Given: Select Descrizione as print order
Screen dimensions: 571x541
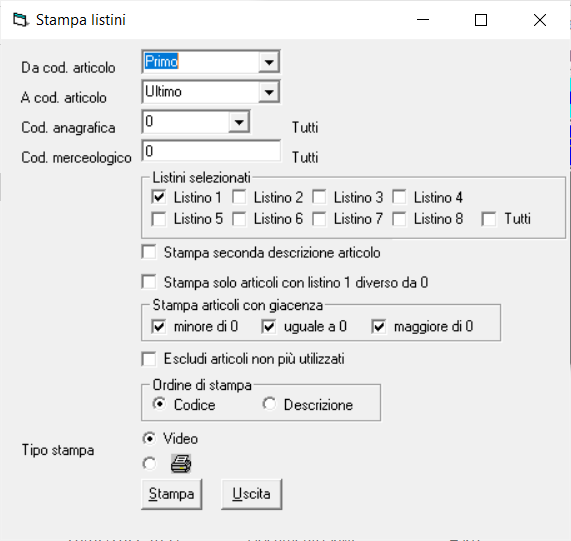Looking at the screenshot, I should pos(269,404).
